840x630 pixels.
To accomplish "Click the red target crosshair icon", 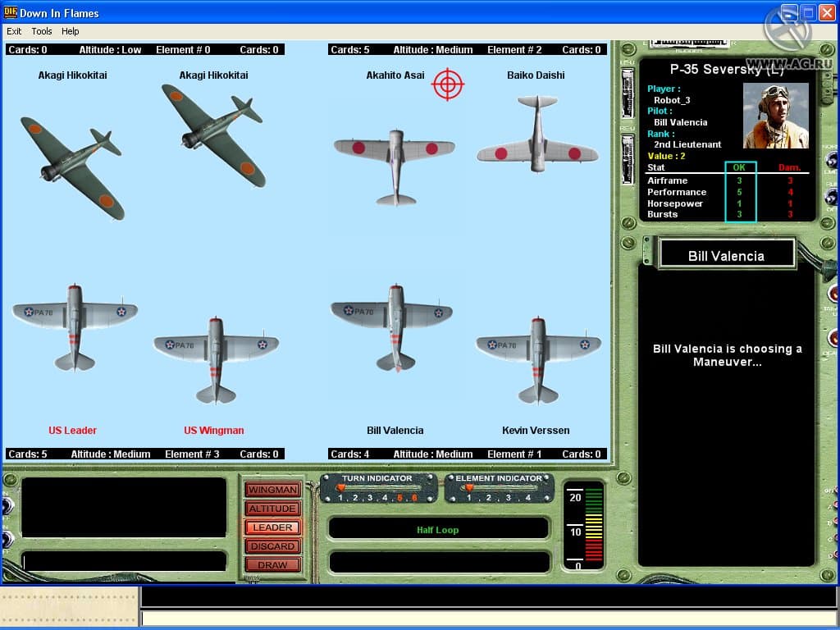I will click(x=448, y=84).
